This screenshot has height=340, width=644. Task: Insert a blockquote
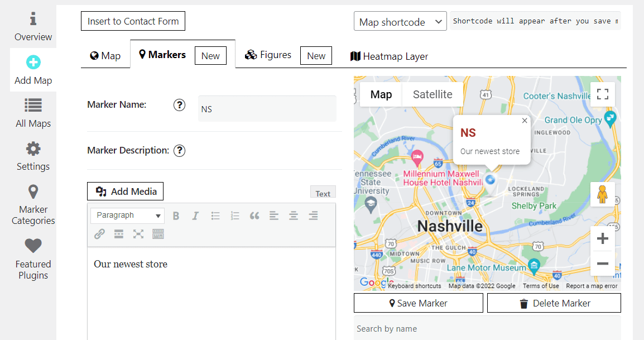[254, 215]
